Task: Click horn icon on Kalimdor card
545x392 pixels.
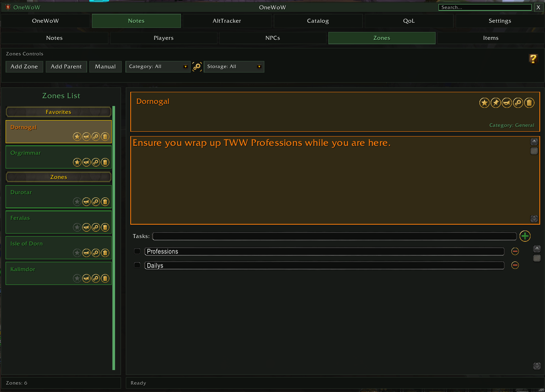Action: pyautogui.click(x=86, y=278)
